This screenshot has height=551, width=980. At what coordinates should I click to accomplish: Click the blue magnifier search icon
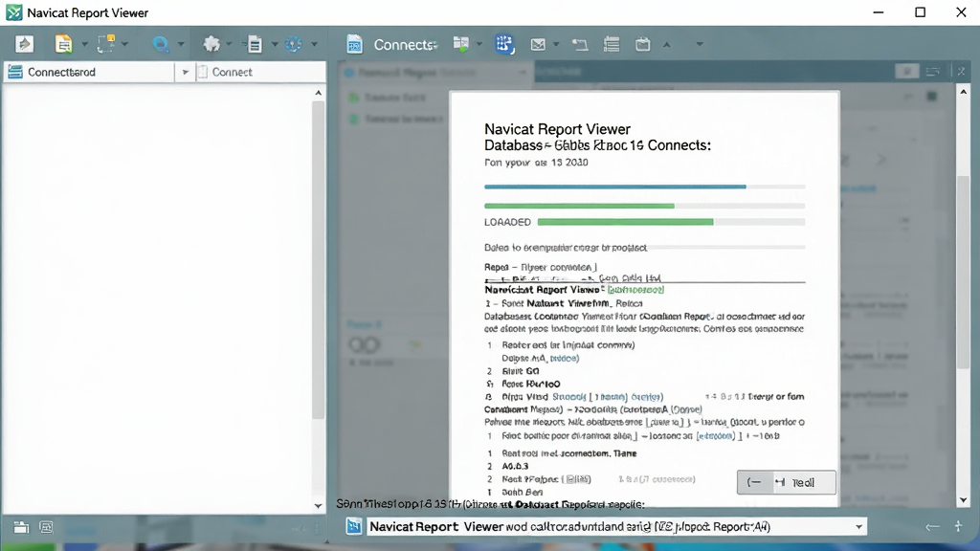pos(161,44)
